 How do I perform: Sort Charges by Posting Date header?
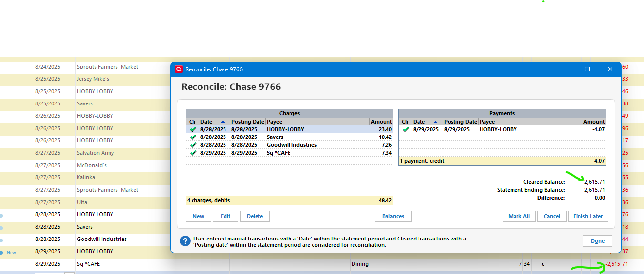tap(248, 122)
